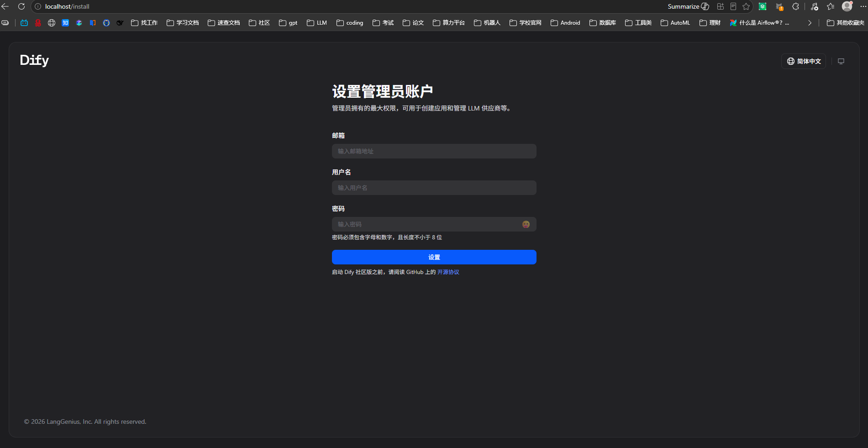Focus the 密码 password input field

click(x=434, y=224)
